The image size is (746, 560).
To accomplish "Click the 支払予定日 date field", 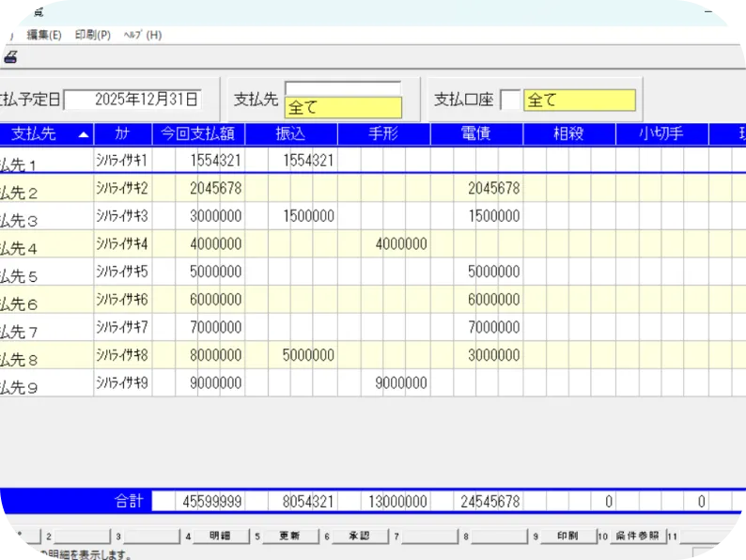I will (x=132, y=99).
